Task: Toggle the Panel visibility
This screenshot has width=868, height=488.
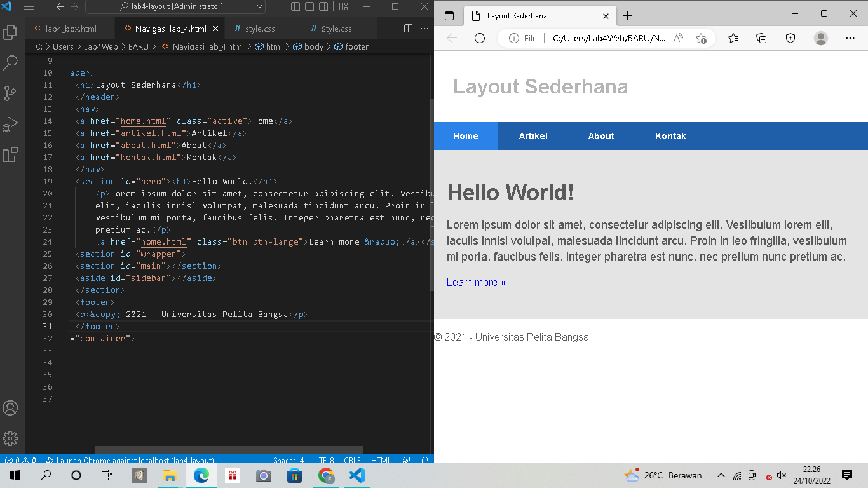Action: click(309, 6)
